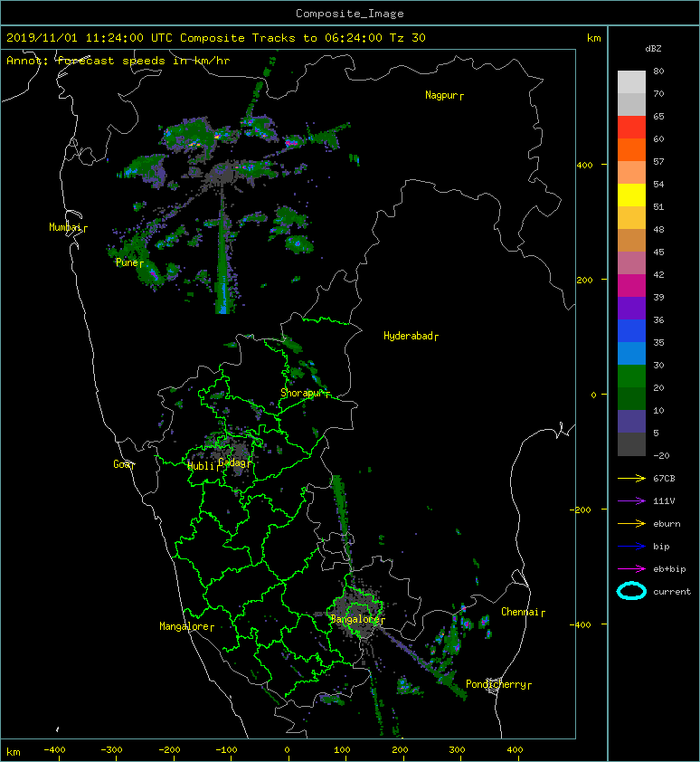Image resolution: width=700 pixels, height=762 pixels.
Task: Select the brown 45–48 dBZ swatch
Action: pos(631,241)
